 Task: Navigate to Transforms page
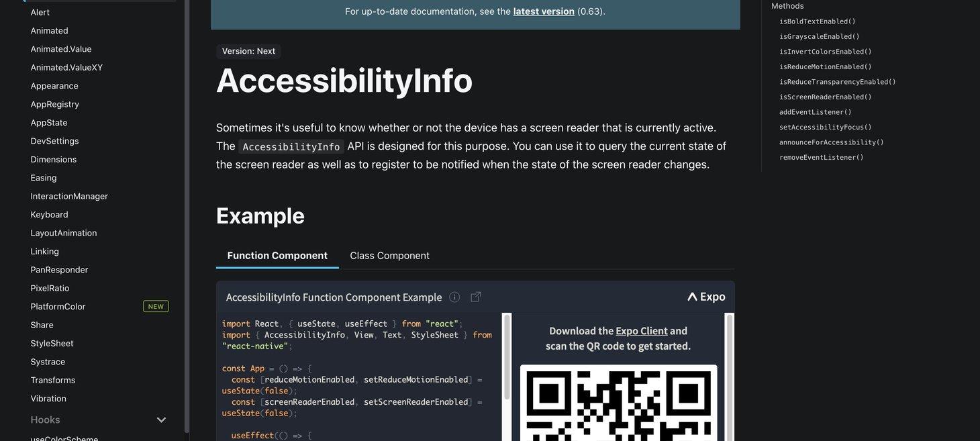pyautogui.click(x=53, y=380)
